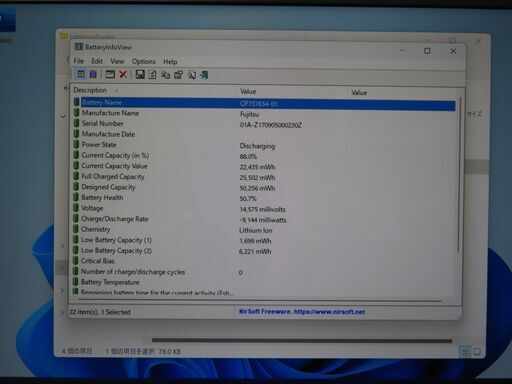The width and height of the screenshot is (512, 384).
Task: Collapse the expanded chevron in Explorer navigation pane
Action: click(63, 116)
